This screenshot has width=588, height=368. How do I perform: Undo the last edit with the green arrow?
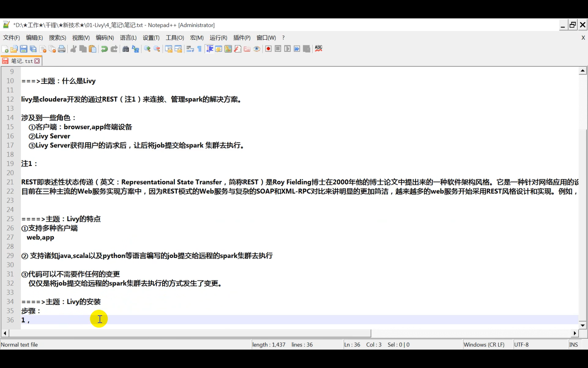point(105,49)
